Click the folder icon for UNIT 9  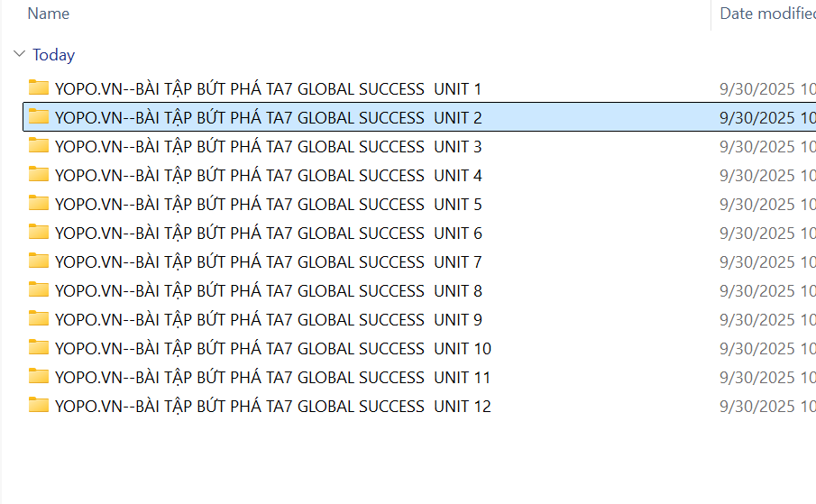[x=38, y=318]
